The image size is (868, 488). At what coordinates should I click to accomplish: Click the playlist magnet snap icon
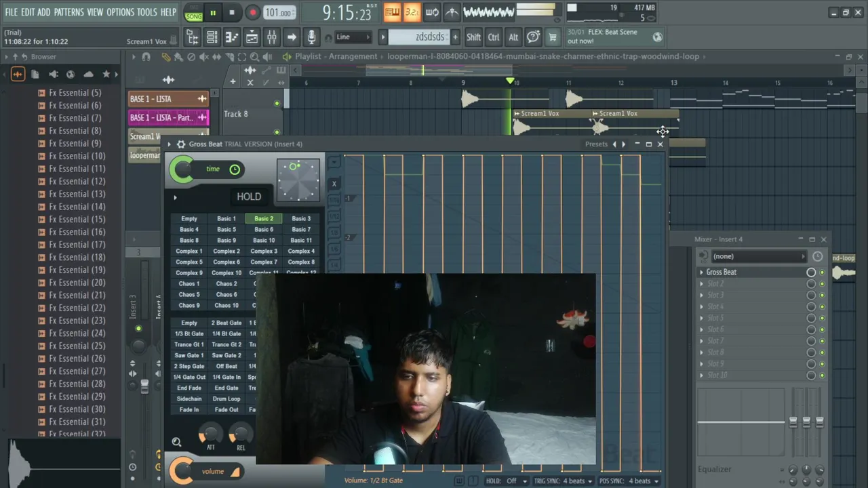point(146,57)
